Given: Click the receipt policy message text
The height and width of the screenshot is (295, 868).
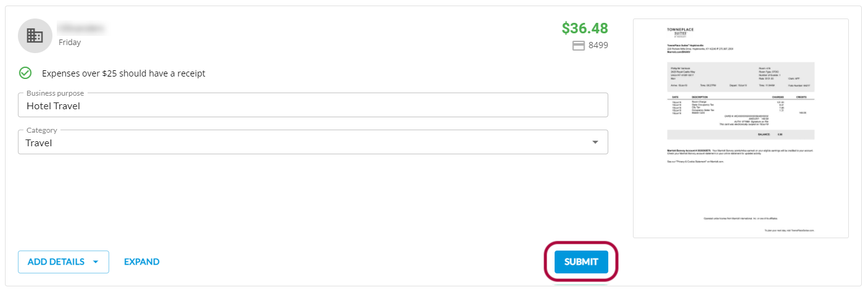Looking at the screenshot, I should tap(123, 73).
